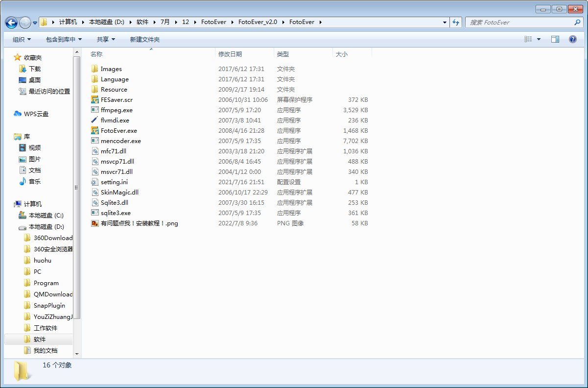Select the setting.ini file icon

coord(95,182)
